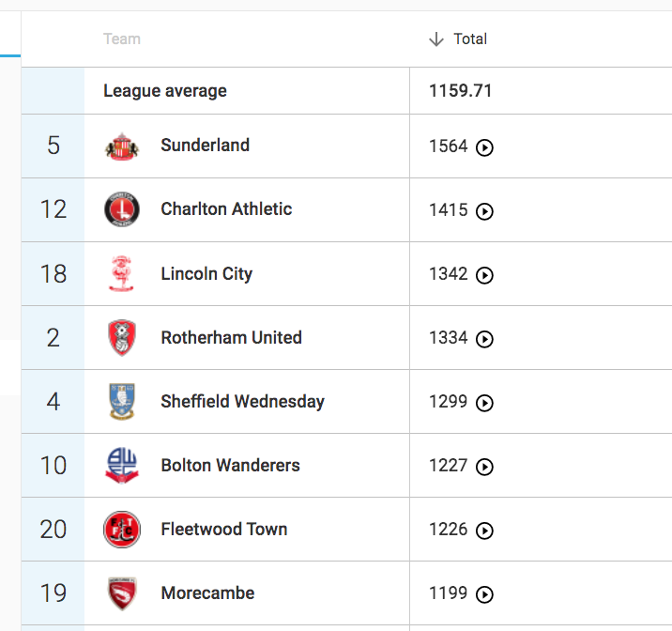672x631 pixels.
Task: Play video for Charlton Athletic's 1415 total
Action: pos(484,211)
